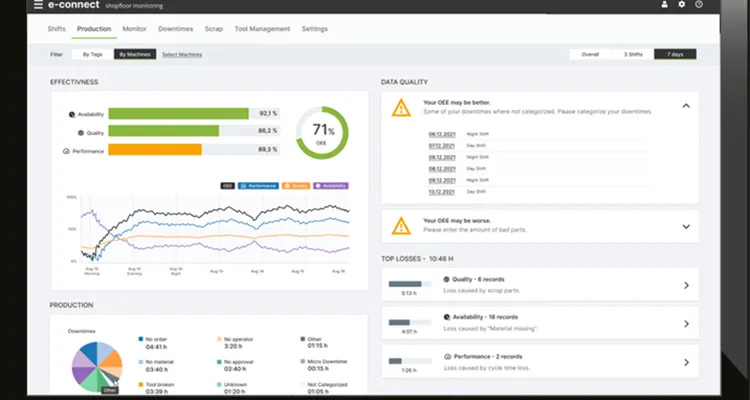Click the Performance gauge icon beside the bar
The height and width of the screenshot is (400, 750).
pos(66,150)
